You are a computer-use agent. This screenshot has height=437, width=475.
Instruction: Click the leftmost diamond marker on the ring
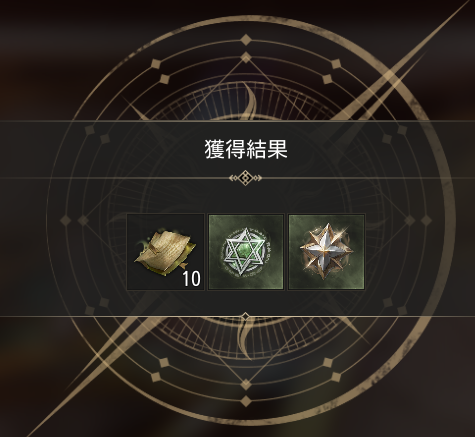[x=65, y=220]
